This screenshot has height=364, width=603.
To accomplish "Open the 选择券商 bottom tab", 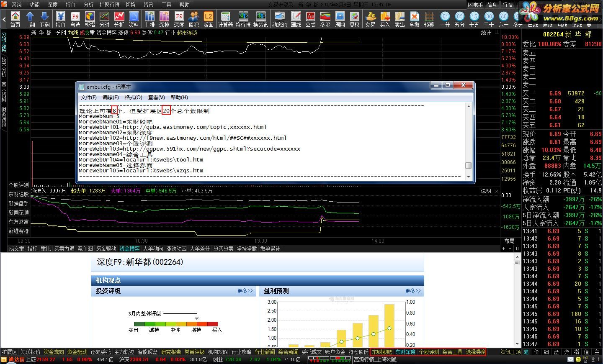I will tap(476, 352).
